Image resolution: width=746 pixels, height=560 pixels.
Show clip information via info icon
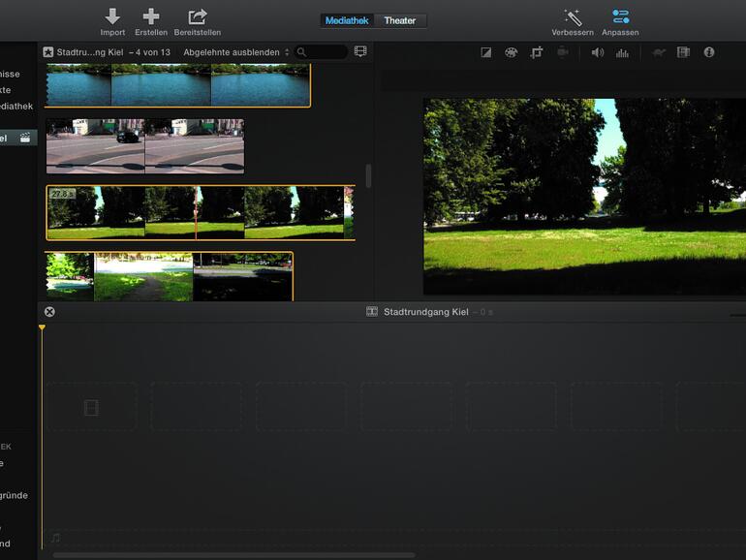(x=709, y=52)
